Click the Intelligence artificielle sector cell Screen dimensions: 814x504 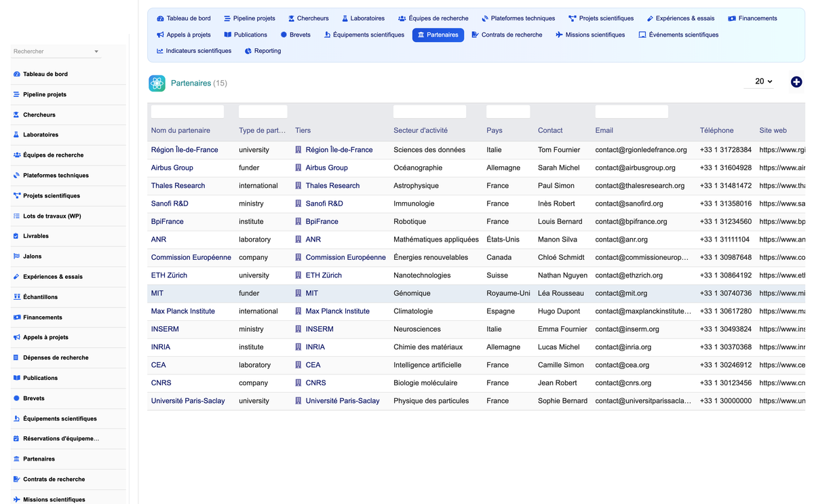[x=427, y=365]
